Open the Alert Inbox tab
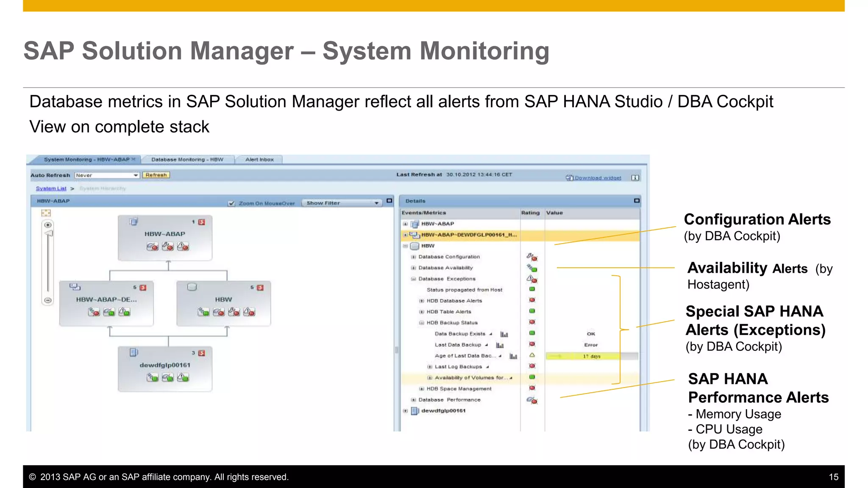This screenshot has width=868, height=488. 259,160
